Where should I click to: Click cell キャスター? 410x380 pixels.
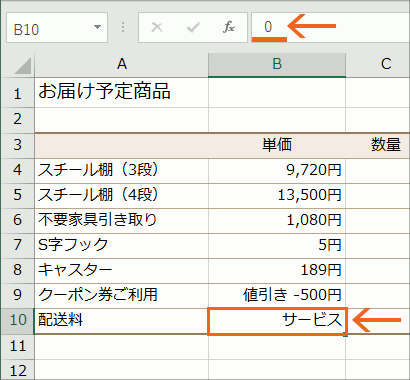point(122,270)
